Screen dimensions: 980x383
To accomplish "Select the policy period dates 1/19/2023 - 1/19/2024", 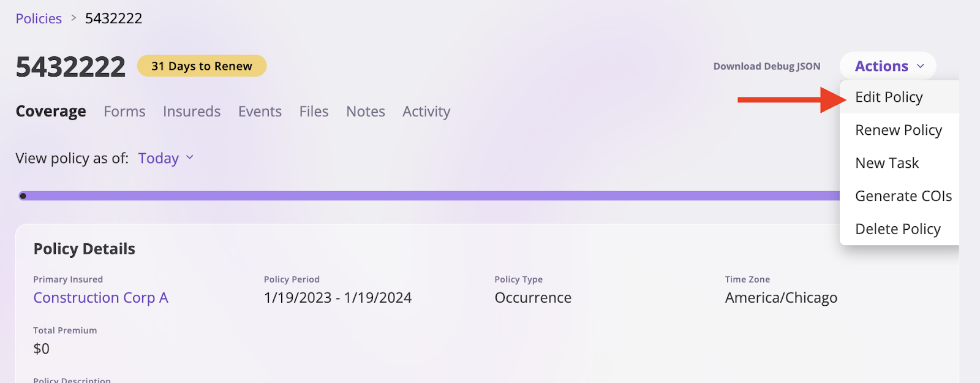I will pos(337,298).
